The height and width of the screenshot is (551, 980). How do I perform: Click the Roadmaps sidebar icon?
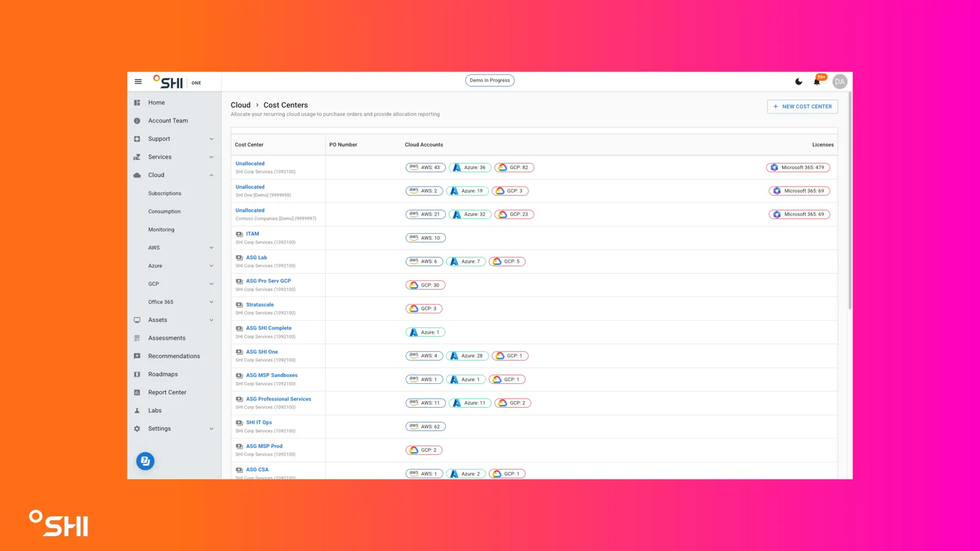point(137,374)
